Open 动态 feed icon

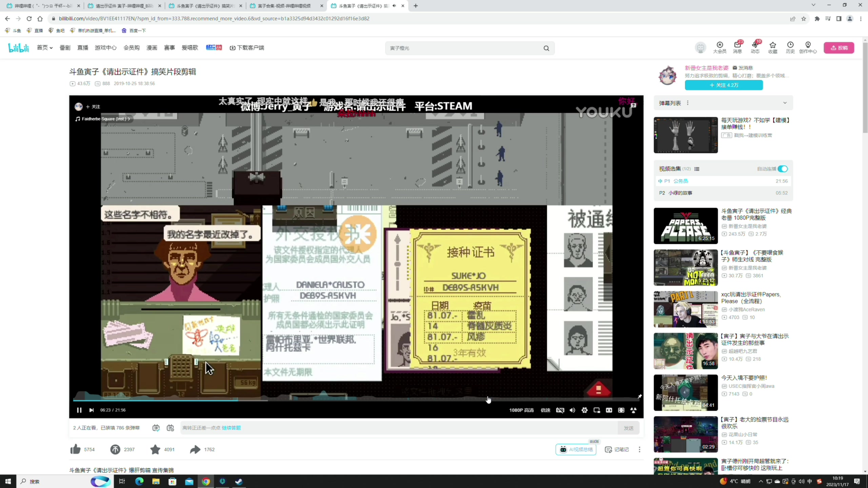click(755, 47)
